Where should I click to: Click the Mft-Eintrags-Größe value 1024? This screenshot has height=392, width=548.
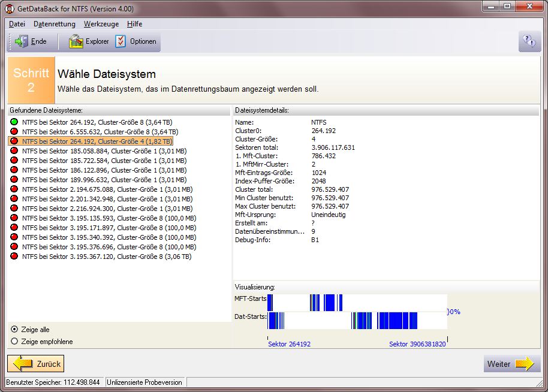pos(319,173)
